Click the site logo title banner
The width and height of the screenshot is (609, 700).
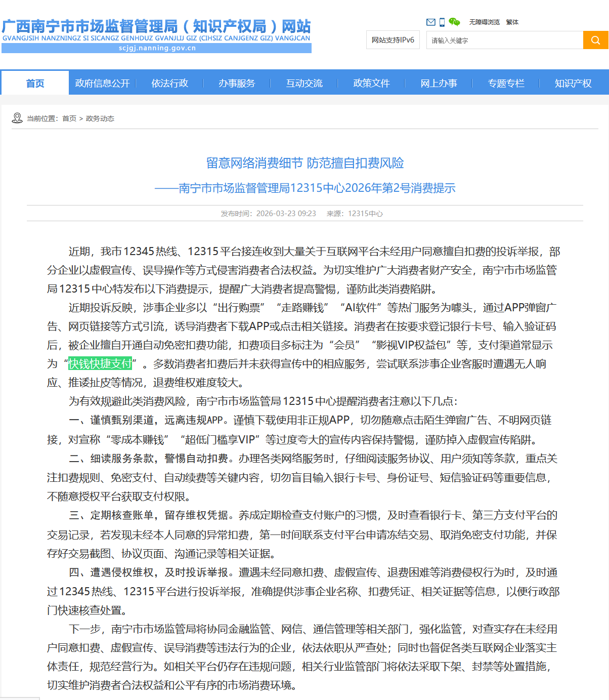tap(156, 35)
